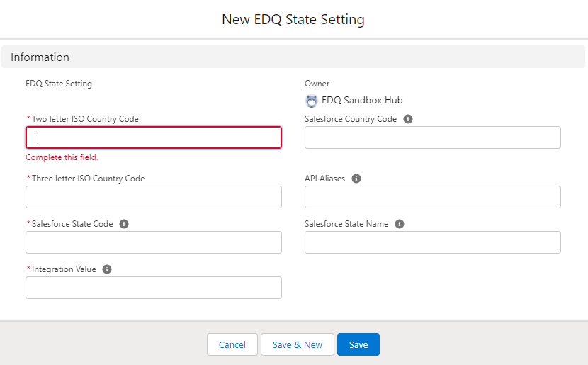
Task: Click the 'Integration Value' label text
Action: coord(64,269)
